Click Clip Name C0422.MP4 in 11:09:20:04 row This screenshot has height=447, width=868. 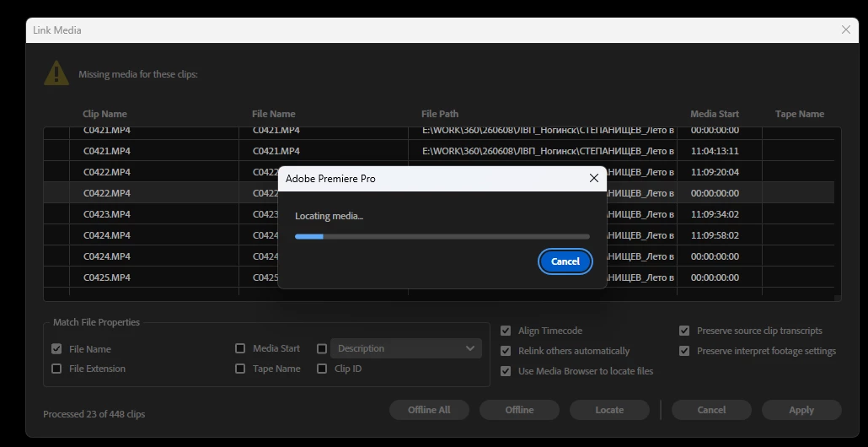point(107,172)
